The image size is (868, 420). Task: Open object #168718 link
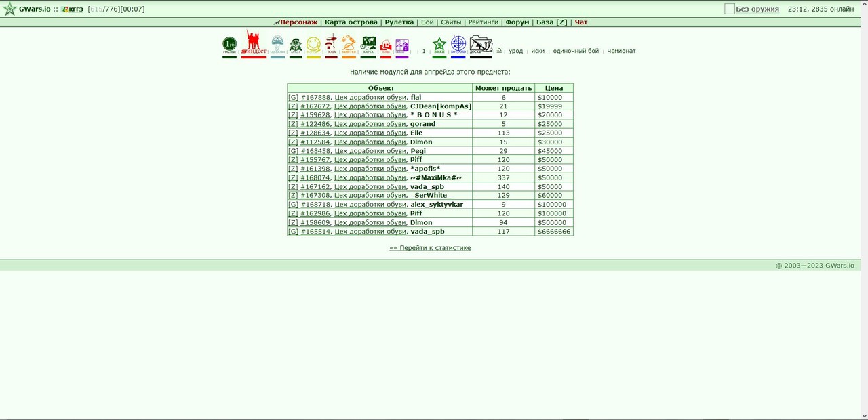click(315, 205)
